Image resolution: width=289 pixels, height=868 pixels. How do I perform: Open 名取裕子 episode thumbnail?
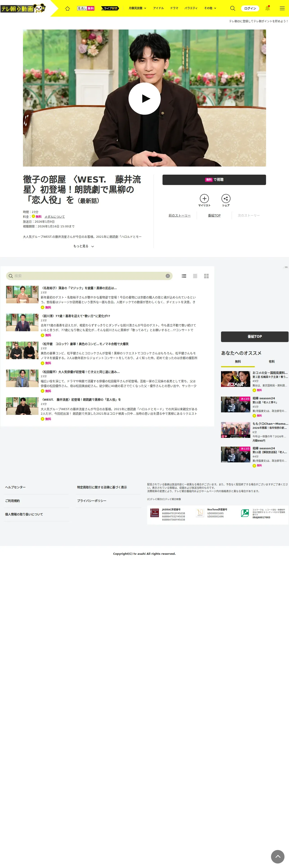coord(22,295)
